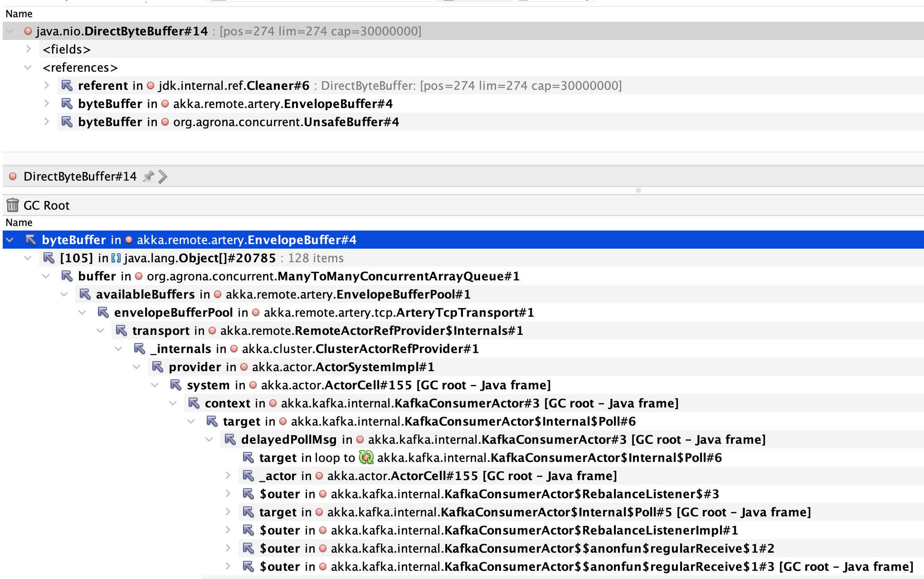The image size is (924, 579).
Task: Click reference arrow icon on referent row
Action: pos(67,85)
